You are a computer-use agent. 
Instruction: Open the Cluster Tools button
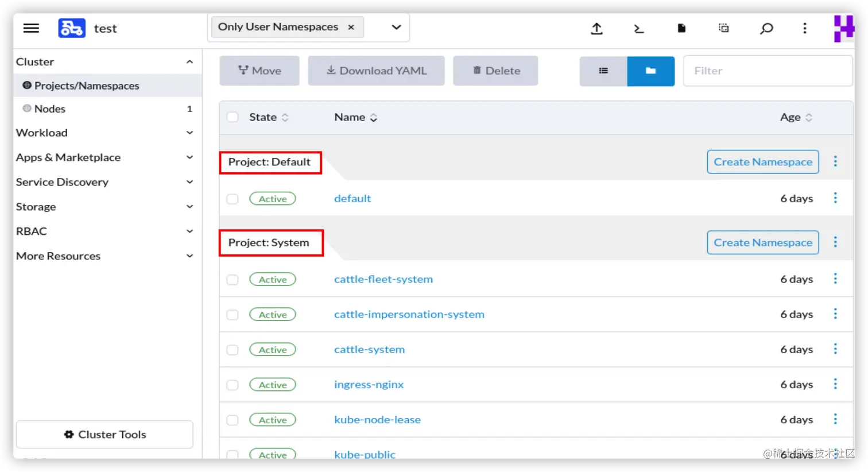(x=104, y=435)
